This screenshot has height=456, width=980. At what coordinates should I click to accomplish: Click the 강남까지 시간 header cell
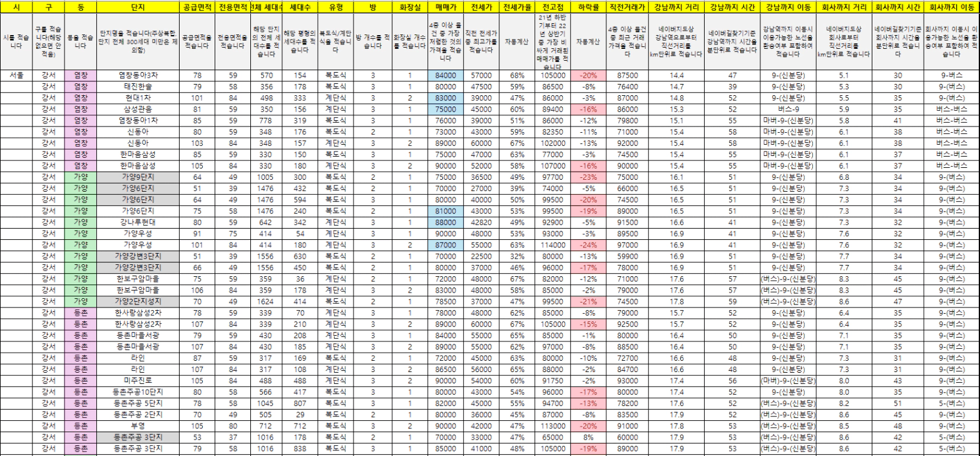[732, 8]
